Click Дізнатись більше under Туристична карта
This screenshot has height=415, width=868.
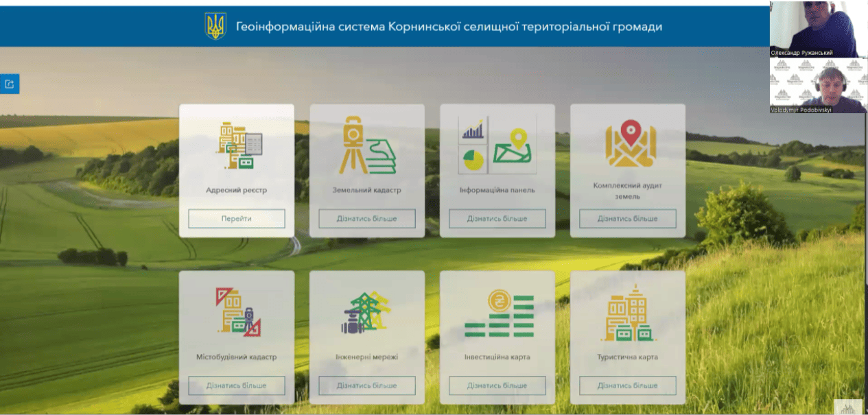(x=628, y=386)
